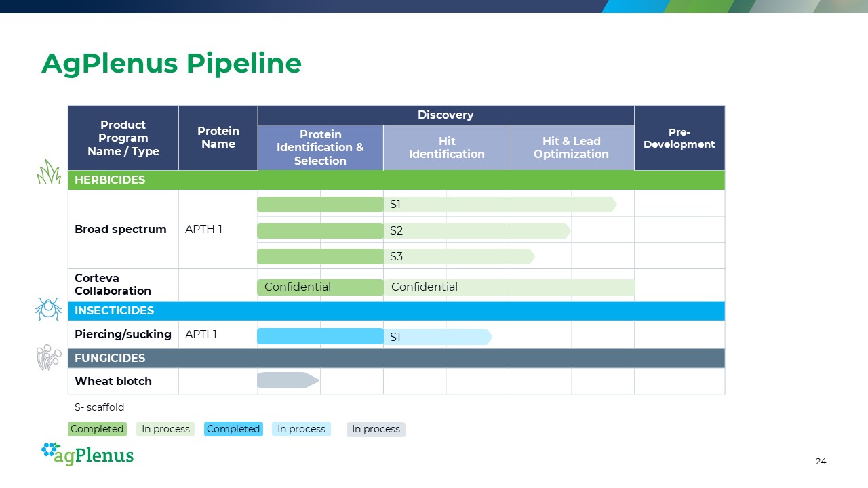Click the Corteva Collaboration row label
The width and height of the screenshot is (868, 488).
tap(113, 285)
